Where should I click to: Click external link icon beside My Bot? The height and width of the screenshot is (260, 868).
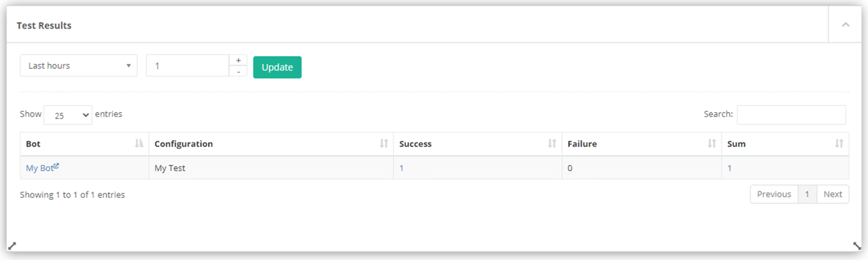[x=56, y=166]
